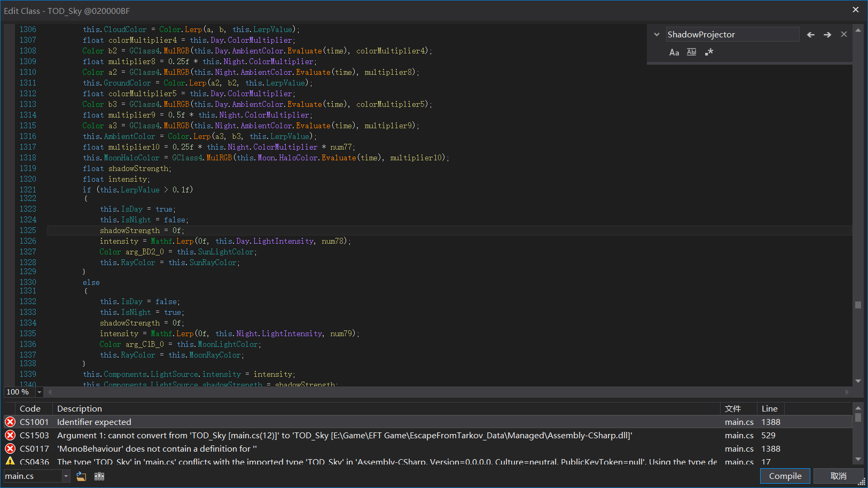The image size is (868, 488).
Task: Click the code editor vertical scrollbar thumb
Action: point(858,305)
